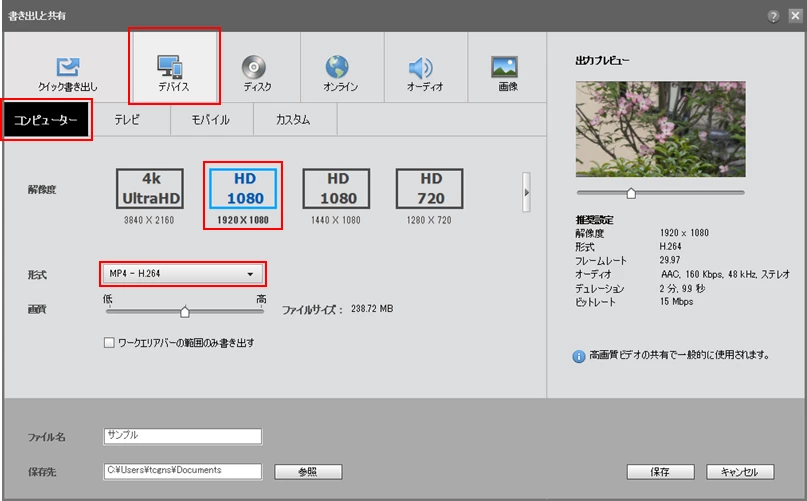Click the オーディオ AAC 160 Kbps value
Screen dimensions: 807x501
click(725, 274)
